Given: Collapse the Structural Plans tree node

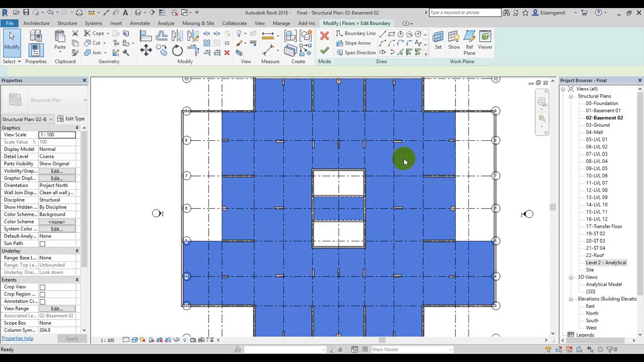Looking at the screenshot, I should tap(571, 97).
